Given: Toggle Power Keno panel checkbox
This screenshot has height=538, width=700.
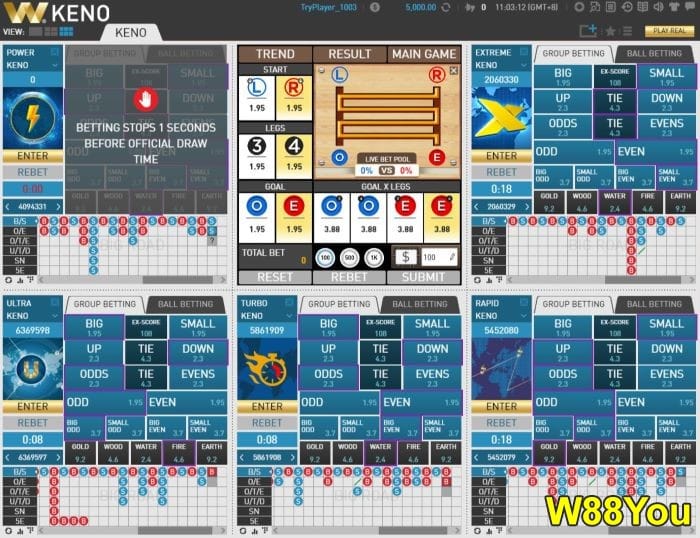Looking at the screenshot, I should [55, 52].
